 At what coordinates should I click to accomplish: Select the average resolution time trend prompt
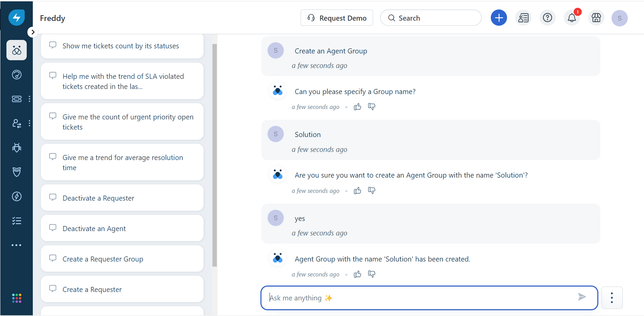122,162
